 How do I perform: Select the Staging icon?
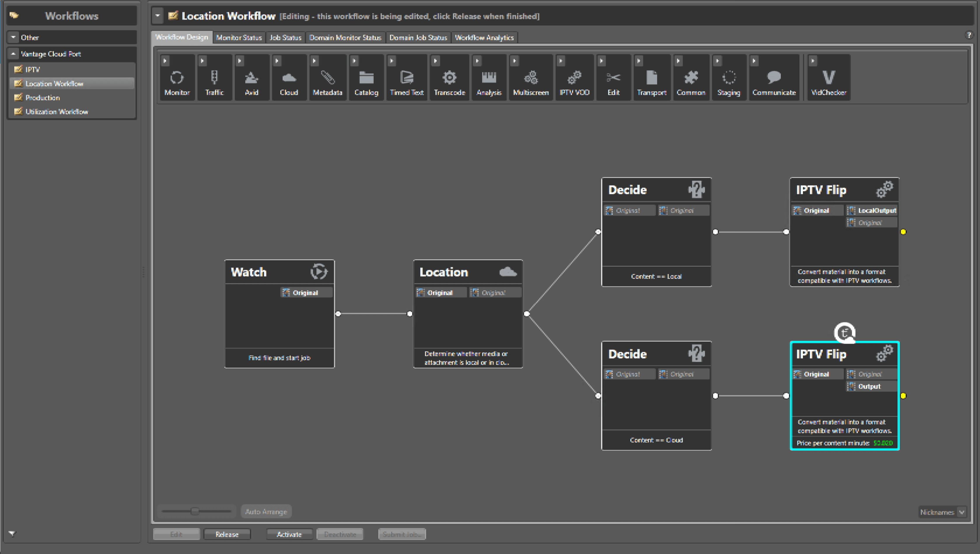(729, 78)
